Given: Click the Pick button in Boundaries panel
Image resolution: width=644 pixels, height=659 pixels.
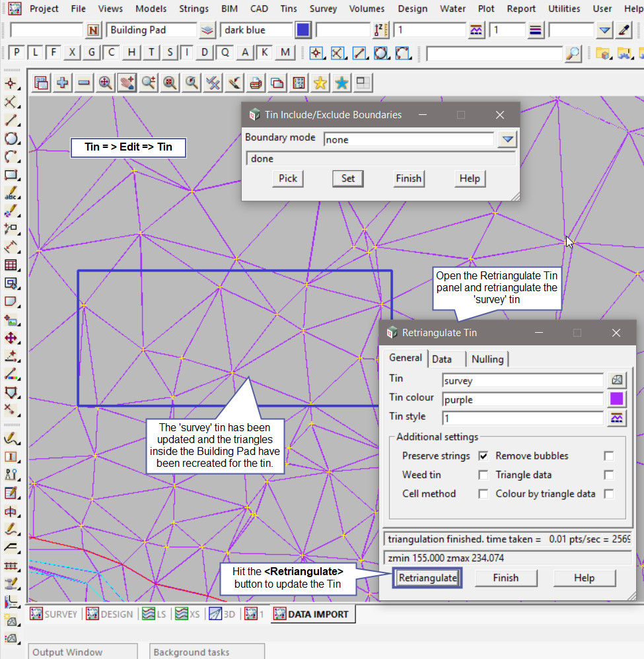Looking at the screenshot, I should (x=288, y=178).
